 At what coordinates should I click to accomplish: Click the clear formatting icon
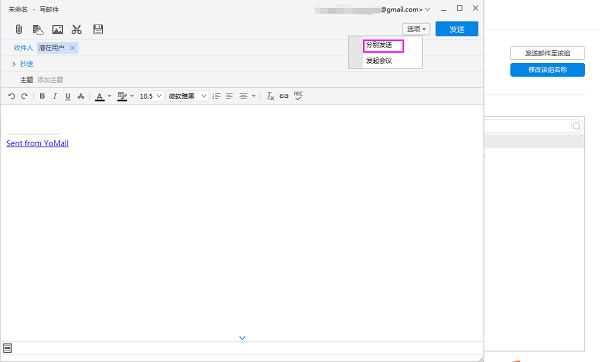270,96
